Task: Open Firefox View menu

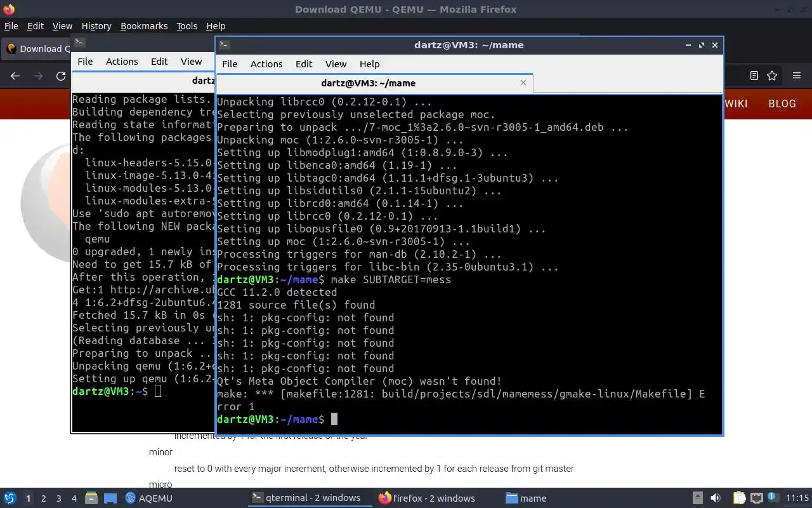Action: tap(62, 26)
